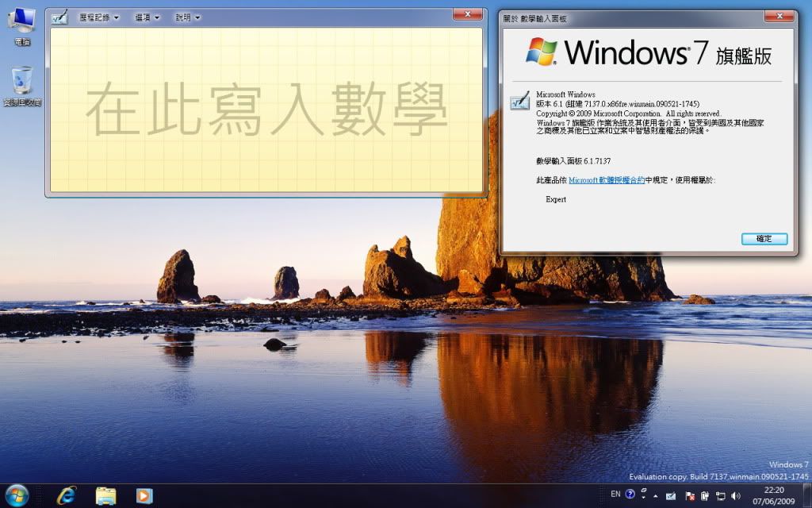Launch Windows Media Player from taskbar
812x508 pixels.
coord(144,496)
